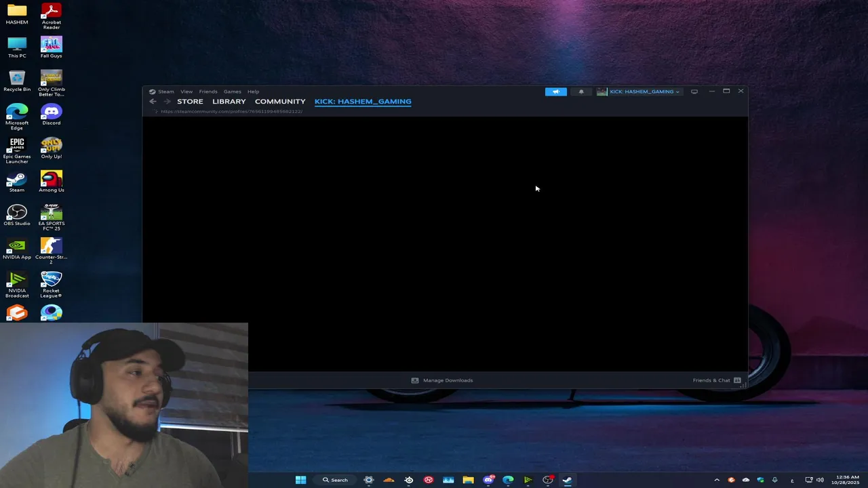Open Manage Downloads in Steam
The height and width of the screenshot is (488, 868).
(x=442, y=380)
